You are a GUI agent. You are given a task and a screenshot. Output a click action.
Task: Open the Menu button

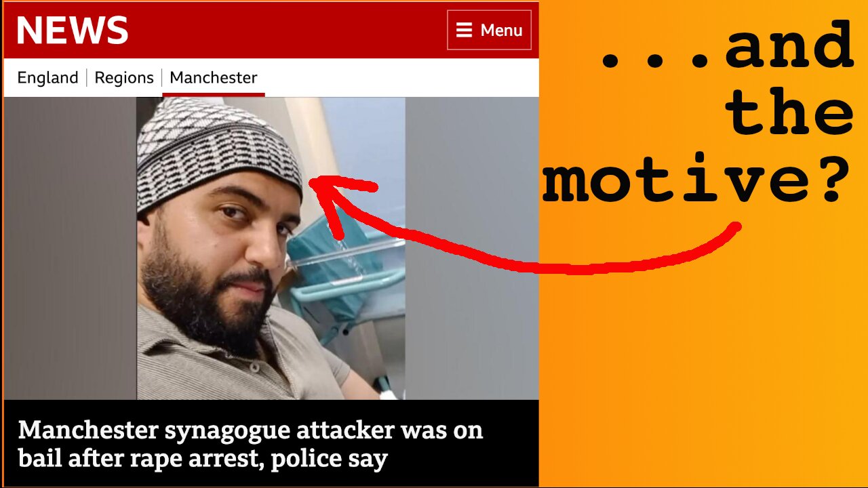[489, 30]
